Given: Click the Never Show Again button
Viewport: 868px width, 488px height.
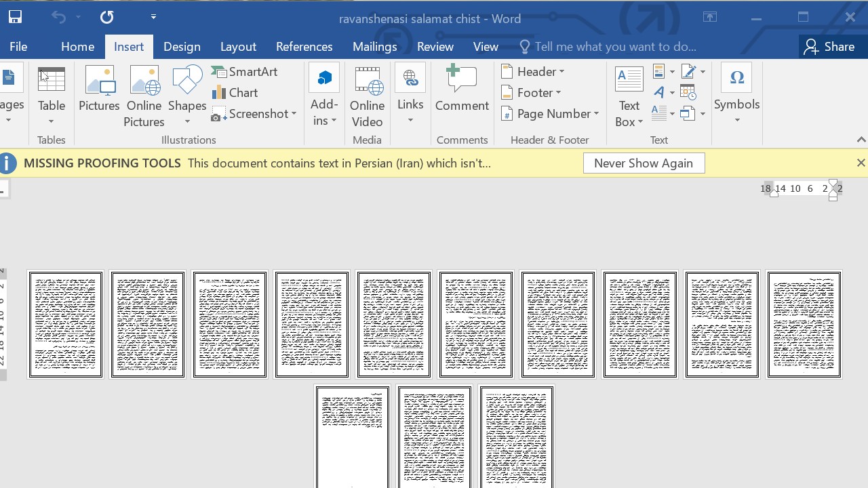Looking at the screenshot, I should [644, 163].
